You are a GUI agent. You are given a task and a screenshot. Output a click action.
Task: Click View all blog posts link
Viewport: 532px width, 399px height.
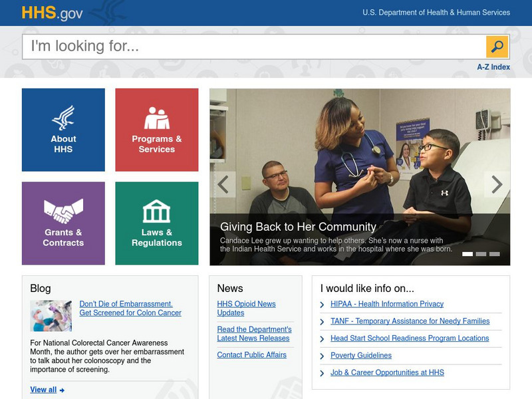[x=43, y=390]
